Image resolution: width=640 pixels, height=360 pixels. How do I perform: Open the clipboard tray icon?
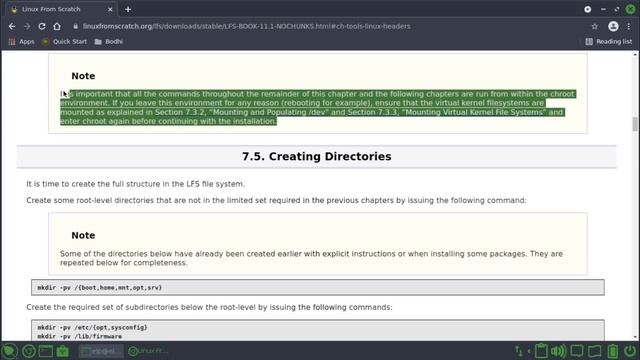[x=541, y=351]
